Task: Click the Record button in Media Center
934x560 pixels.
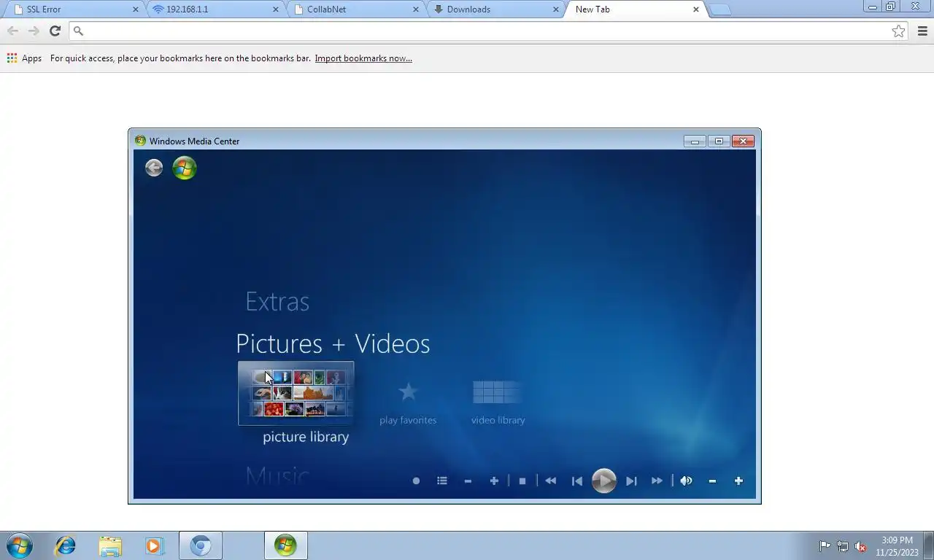Action: [416, 481]
